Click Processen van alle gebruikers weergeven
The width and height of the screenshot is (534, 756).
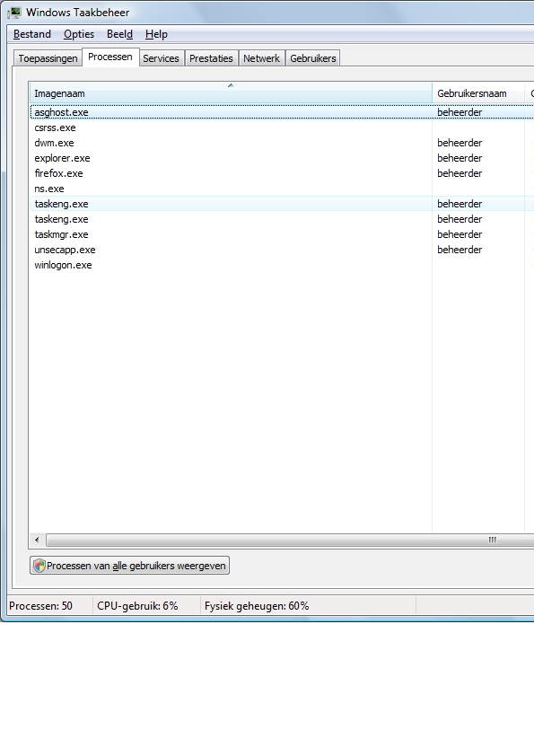[x=129, y=566]
